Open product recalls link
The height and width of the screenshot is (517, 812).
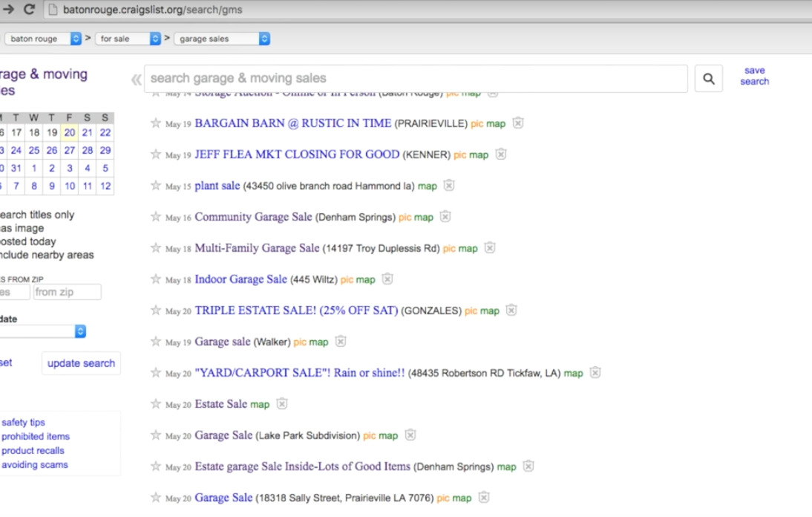click(33, 451)
